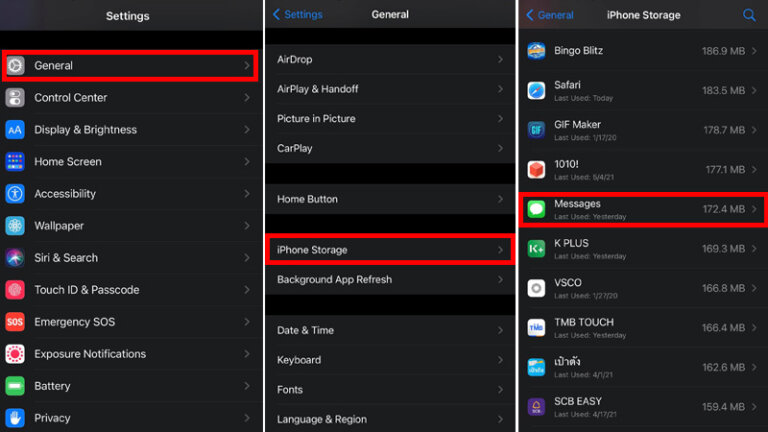Tap chevron on Battery row
Screen dimensions: 768x432
[x=247, y=386]
